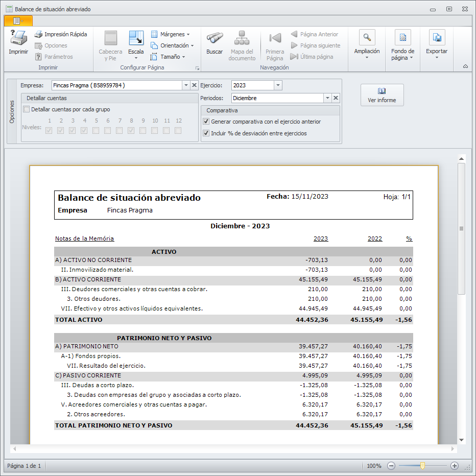Viewport: 476px width, 476px height.
Task: Click the Exportar icon
Action: pyautogui.click(x=437, y=38)
